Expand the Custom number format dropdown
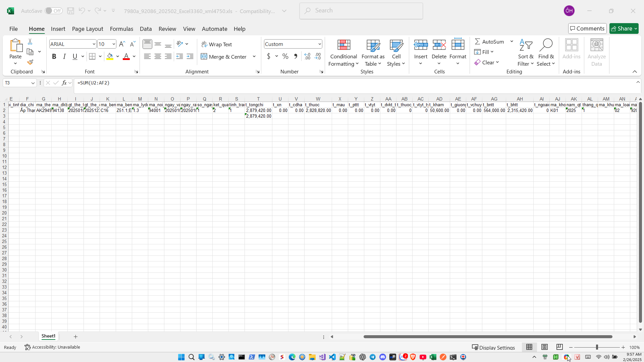This screenshot has width=644, height=362. [x=320, y=44]
